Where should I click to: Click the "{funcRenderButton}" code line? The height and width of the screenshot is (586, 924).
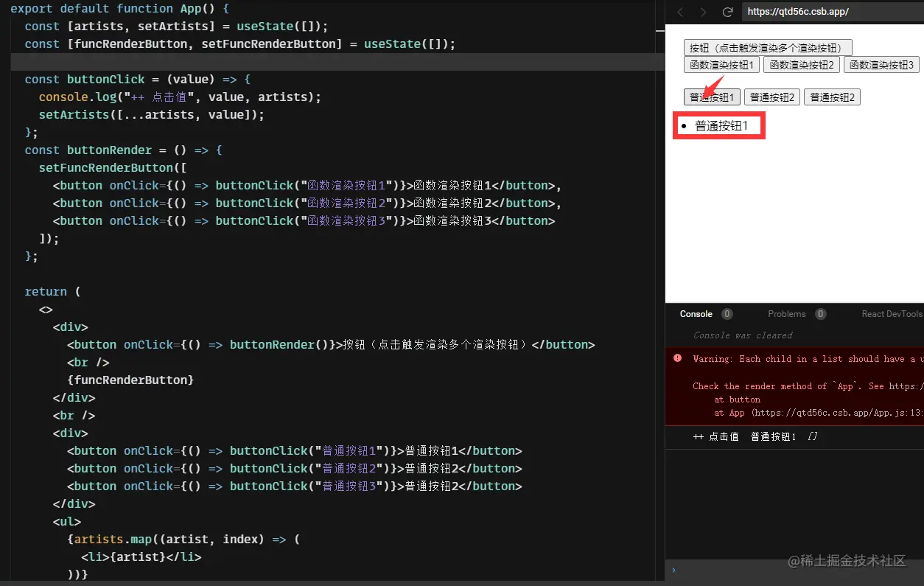pos(130,380)
